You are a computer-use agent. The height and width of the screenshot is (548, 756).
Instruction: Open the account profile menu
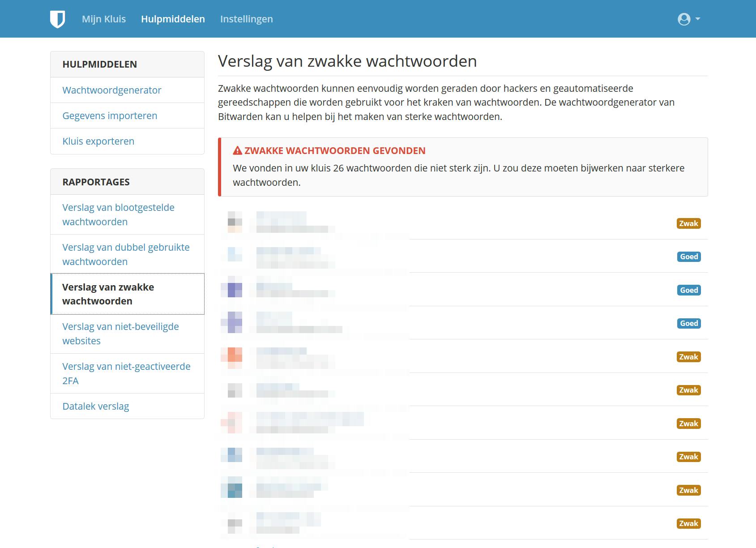(x=689, y=19)
